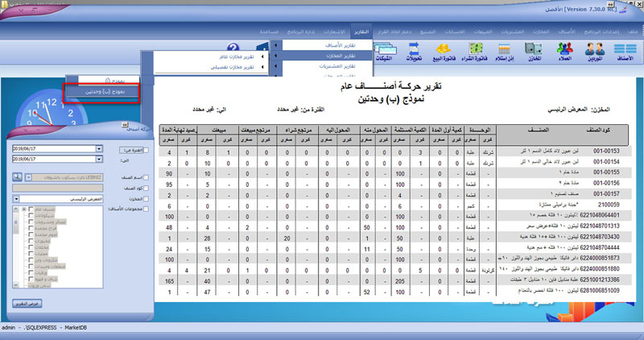Check the تصنيف عام root tree checkbox
This screenshot has width=644, height=340.
[x=31, y=209]
